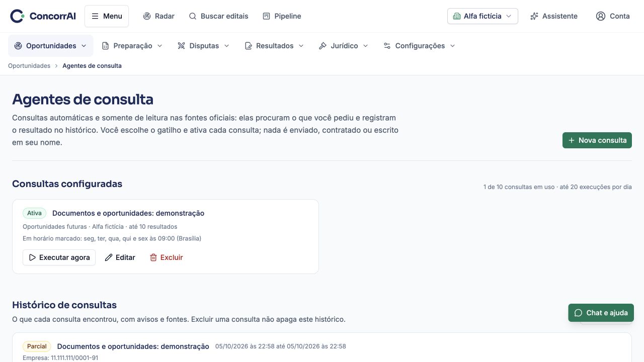Click the Pipeline board icon
This screenshot has width=644, height=362.
click(x=267, y=16)
